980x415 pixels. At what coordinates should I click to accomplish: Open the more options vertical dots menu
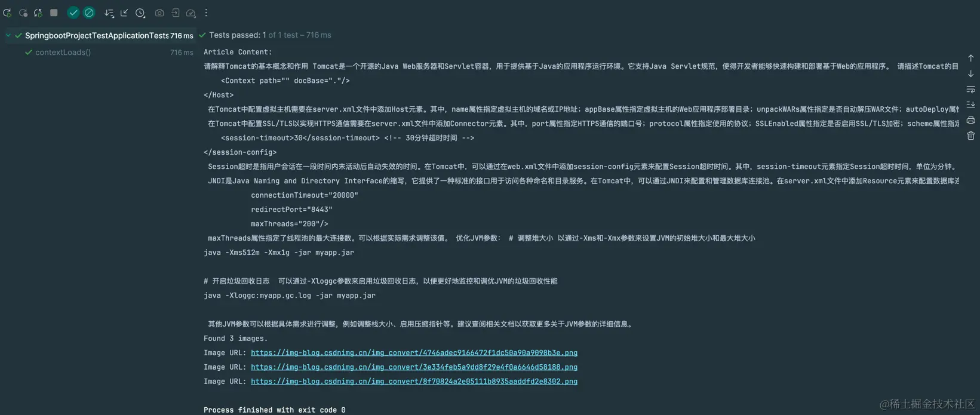coord(206,13)
